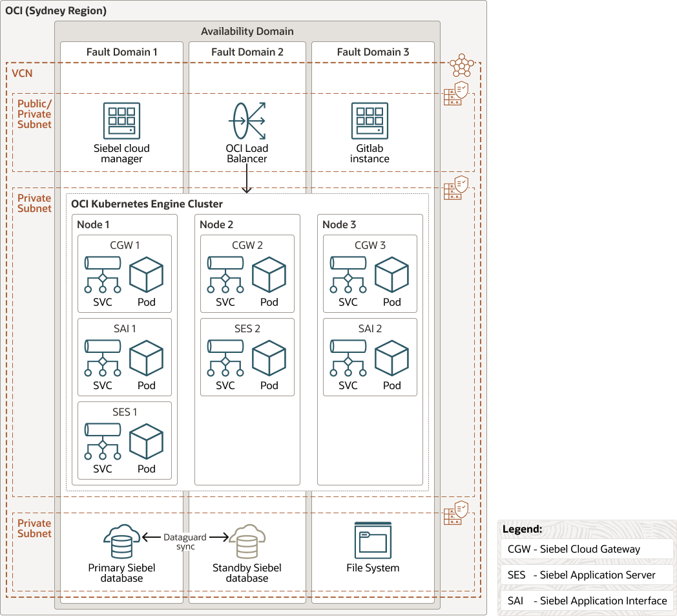Click the SVC icon in SES 2

(225, 358)
